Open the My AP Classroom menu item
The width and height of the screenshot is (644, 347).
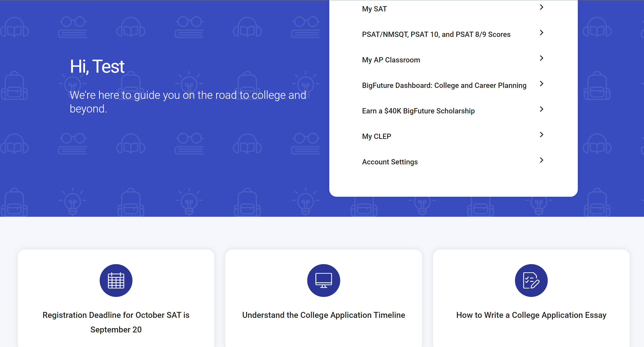[x=391, y=60]
